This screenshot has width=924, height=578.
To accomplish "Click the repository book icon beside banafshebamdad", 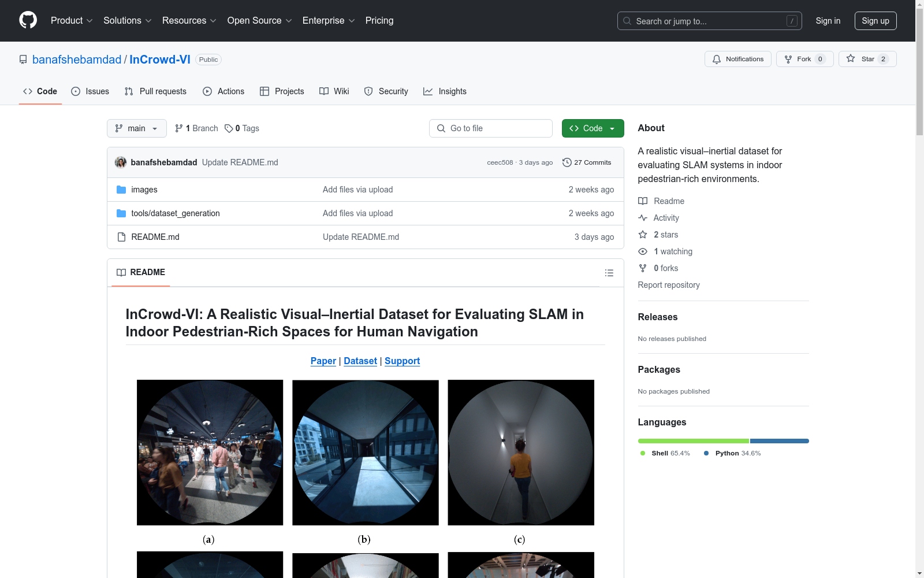I will pos(23,60).
